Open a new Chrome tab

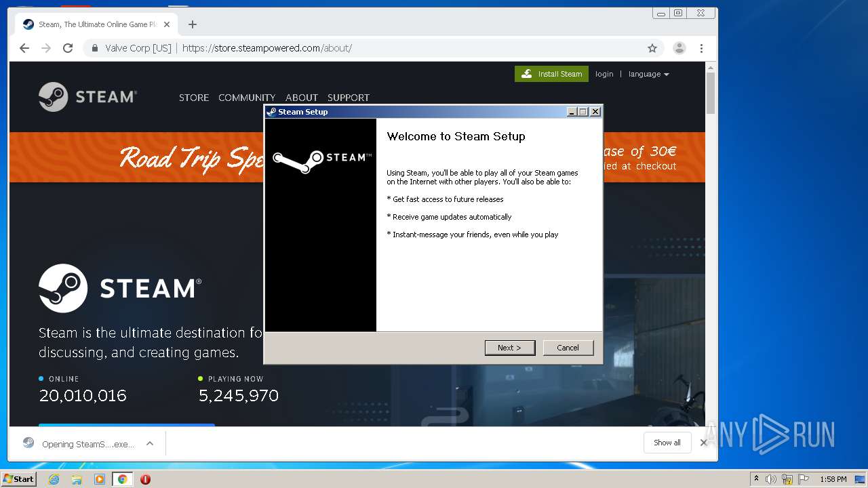tap(193, 24)
